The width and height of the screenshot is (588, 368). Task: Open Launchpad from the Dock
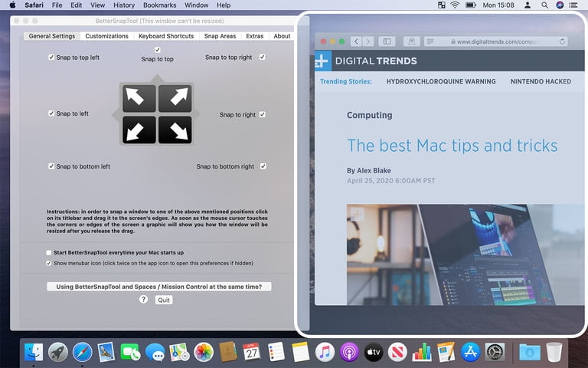57,353
